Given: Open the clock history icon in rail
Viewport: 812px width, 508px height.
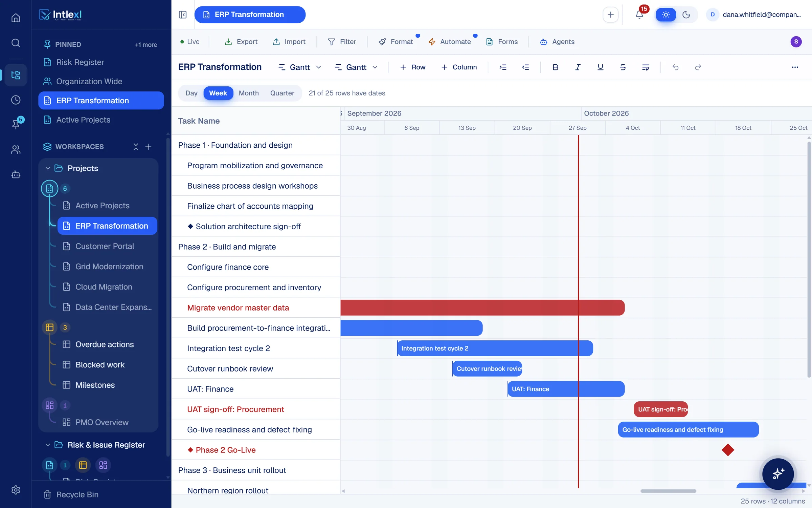Looking at the screenshot, I should pos(16,100).
